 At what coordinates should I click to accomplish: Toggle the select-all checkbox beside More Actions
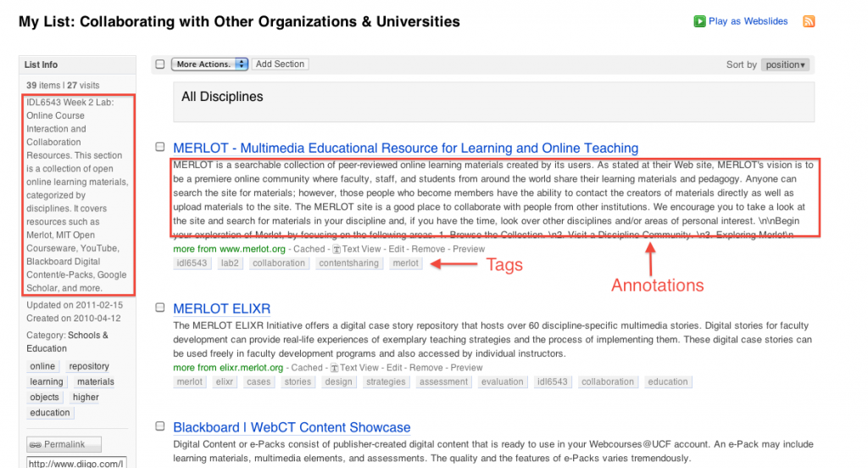click(x=160, y=64)
